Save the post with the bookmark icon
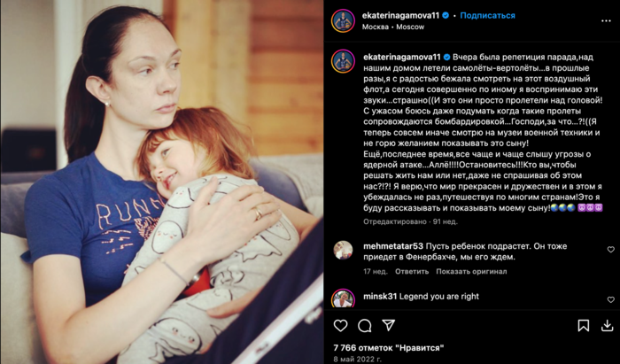Image resolution: width=620 pixels, height=364 pixels. 583,326
